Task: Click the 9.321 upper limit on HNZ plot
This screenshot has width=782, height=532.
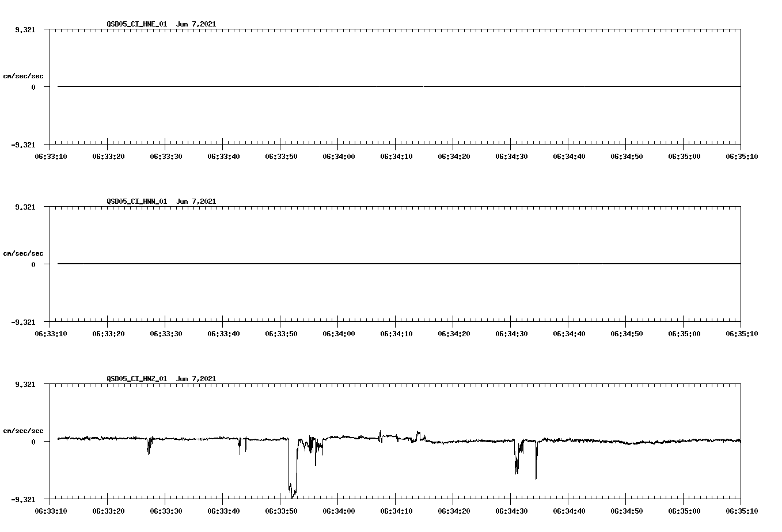Action: pos(25,384)
